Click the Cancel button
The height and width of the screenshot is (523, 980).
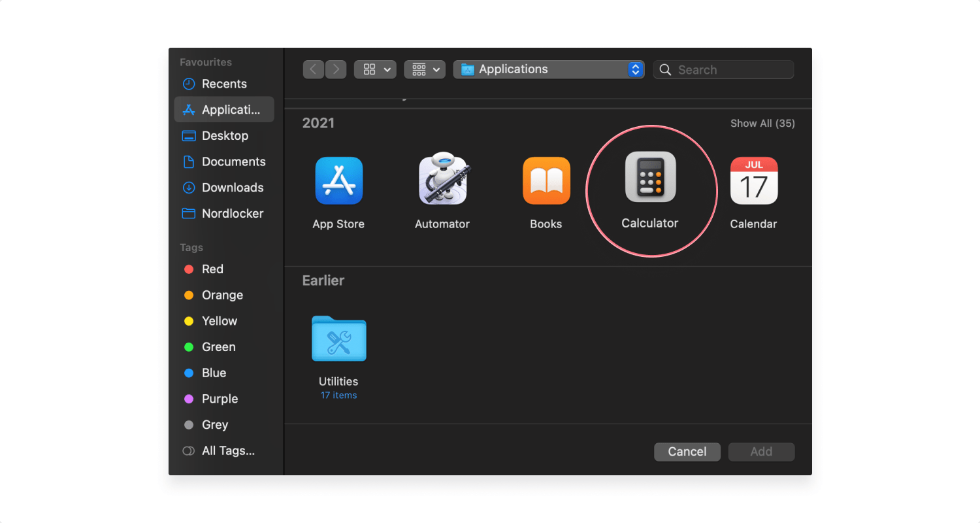pos(687,452)
